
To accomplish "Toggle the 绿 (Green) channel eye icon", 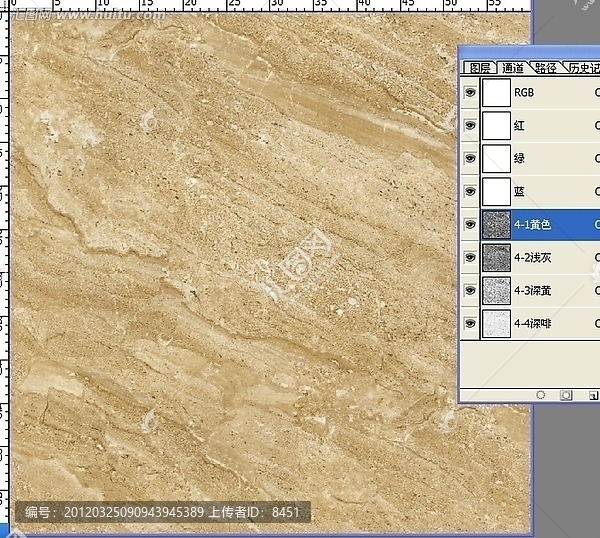I will (x=470, y=158).
